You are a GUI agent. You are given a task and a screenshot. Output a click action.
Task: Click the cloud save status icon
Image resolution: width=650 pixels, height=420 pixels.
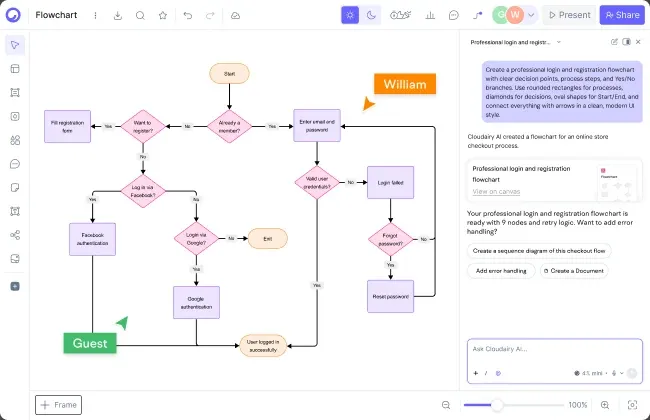pos(235,15)
